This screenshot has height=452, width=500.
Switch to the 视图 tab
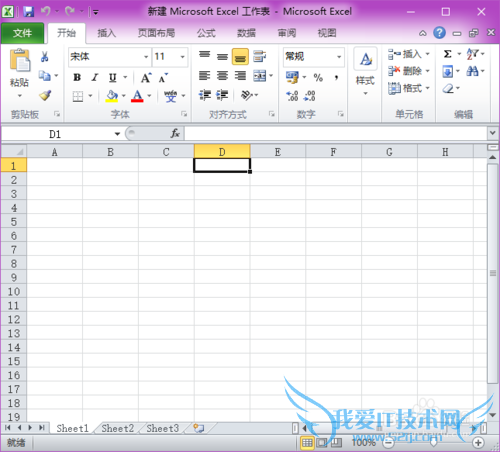[x=327, y=33]
